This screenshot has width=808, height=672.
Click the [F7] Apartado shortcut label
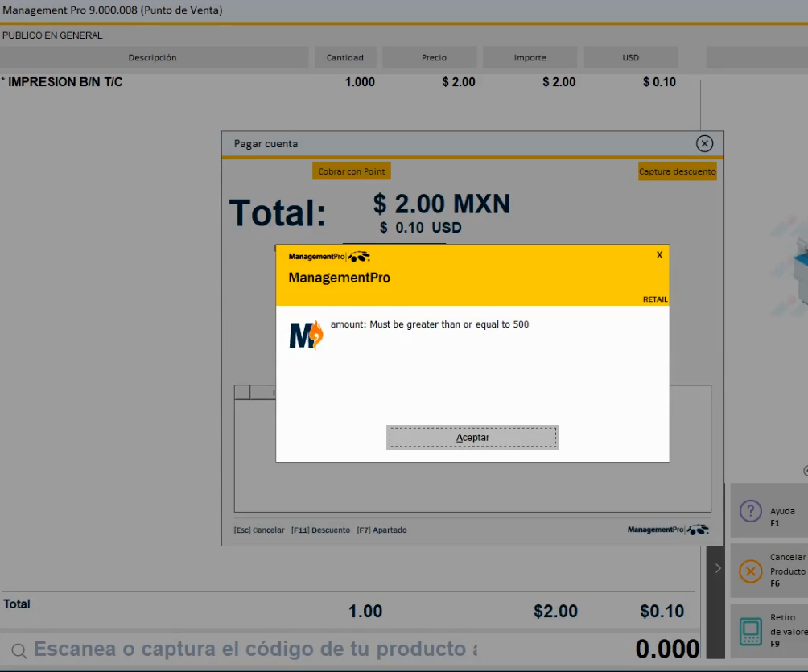(381, 530)
